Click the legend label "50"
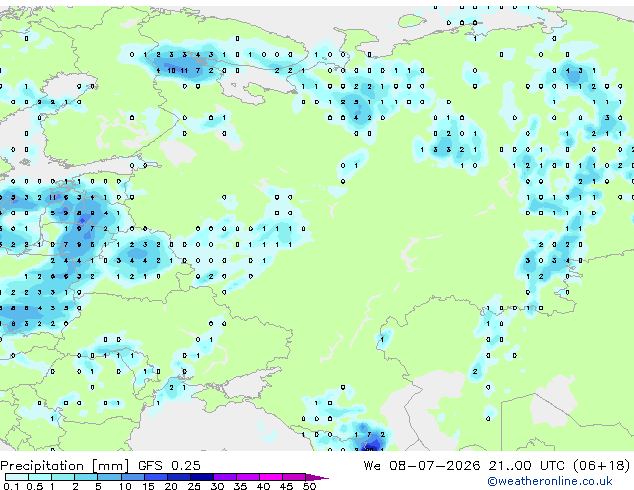634x490 pixels. pos(309,486)
